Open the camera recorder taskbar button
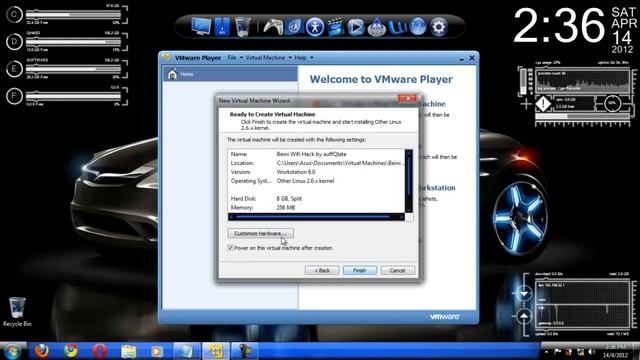Screen dimensions: 640x360 click(x=244, y=351)
